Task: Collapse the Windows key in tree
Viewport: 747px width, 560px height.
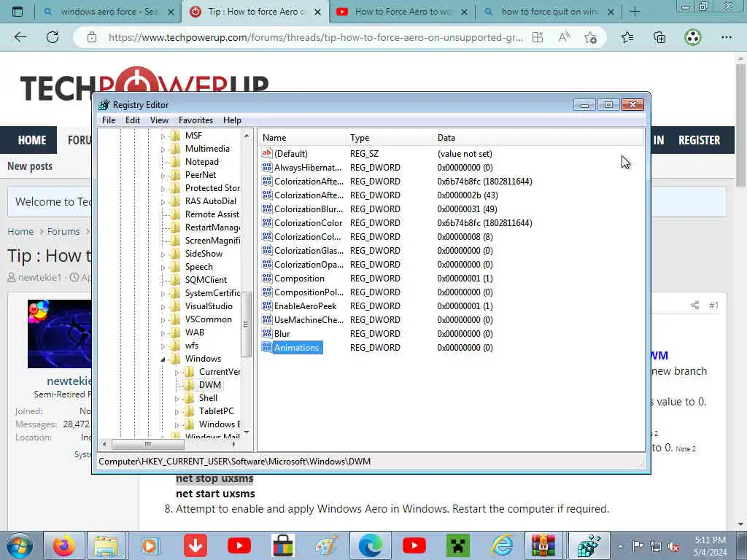Action: [163, 359]
